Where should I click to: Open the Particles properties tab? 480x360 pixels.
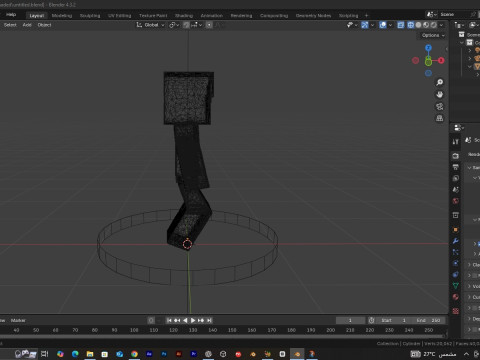456,252
